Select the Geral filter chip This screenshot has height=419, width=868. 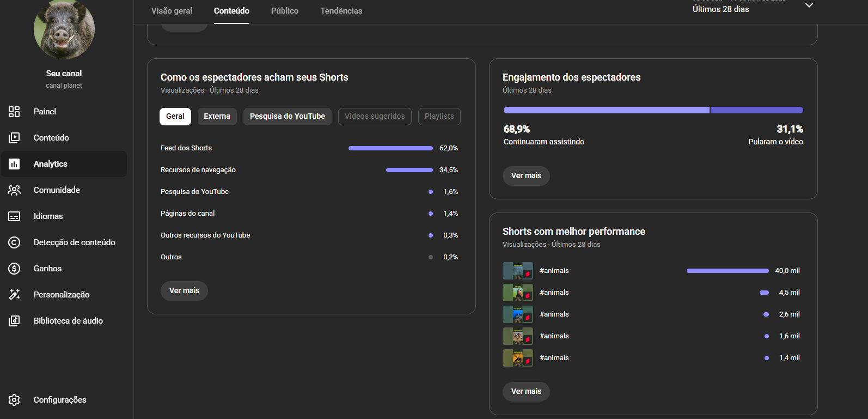coord(175,117)
